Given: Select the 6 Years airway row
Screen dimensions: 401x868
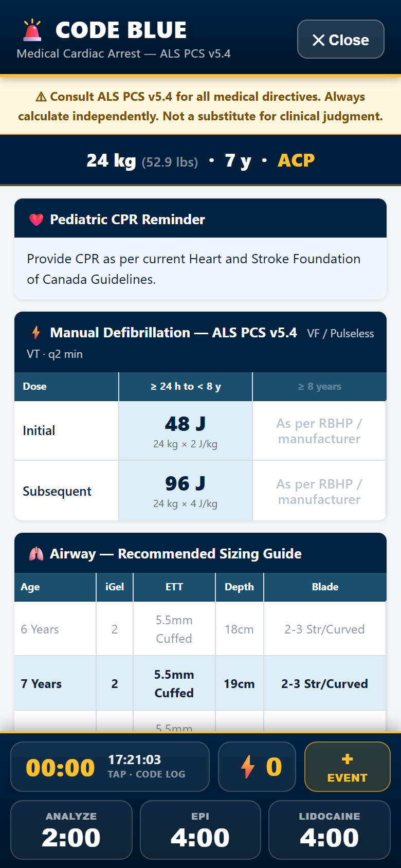Looking at the screenshot, I should click(200, 629).
